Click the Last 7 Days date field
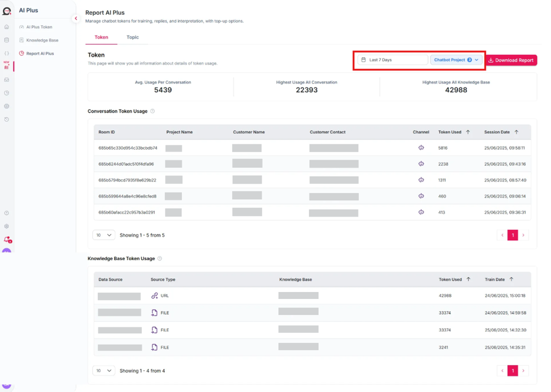Image resolution: width=551 pixels, height=392 pixels. 392,60
